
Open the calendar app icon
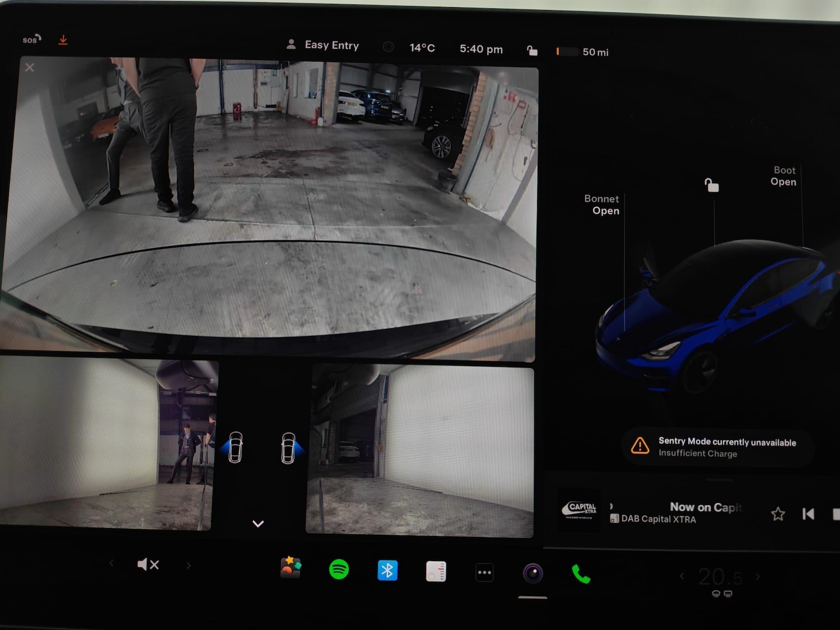436,572
